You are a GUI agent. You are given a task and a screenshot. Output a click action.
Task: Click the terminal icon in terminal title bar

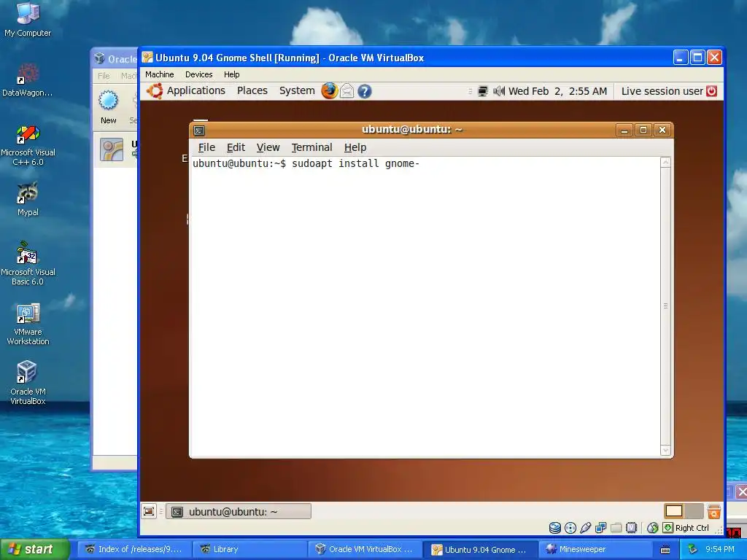click(x=200, y=130)
